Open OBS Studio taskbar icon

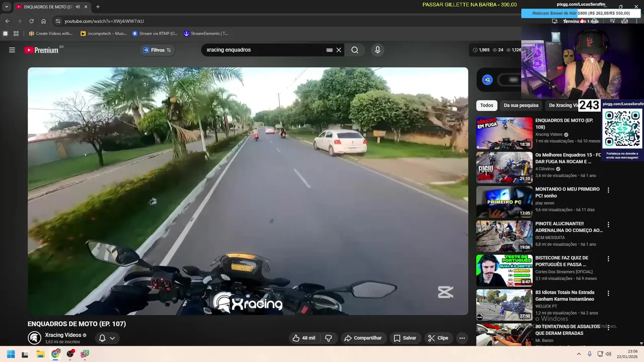(x=70, y=354)
